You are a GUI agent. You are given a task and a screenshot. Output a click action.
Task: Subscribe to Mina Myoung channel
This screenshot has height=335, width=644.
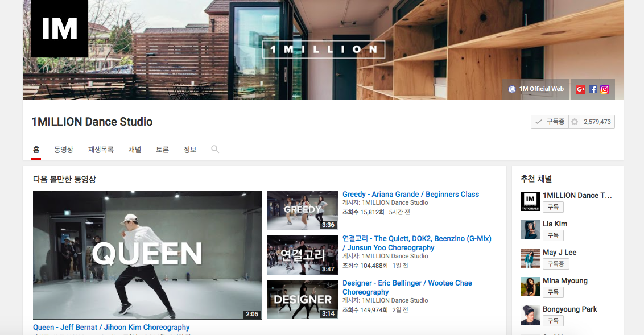click(x=553, y=292)
